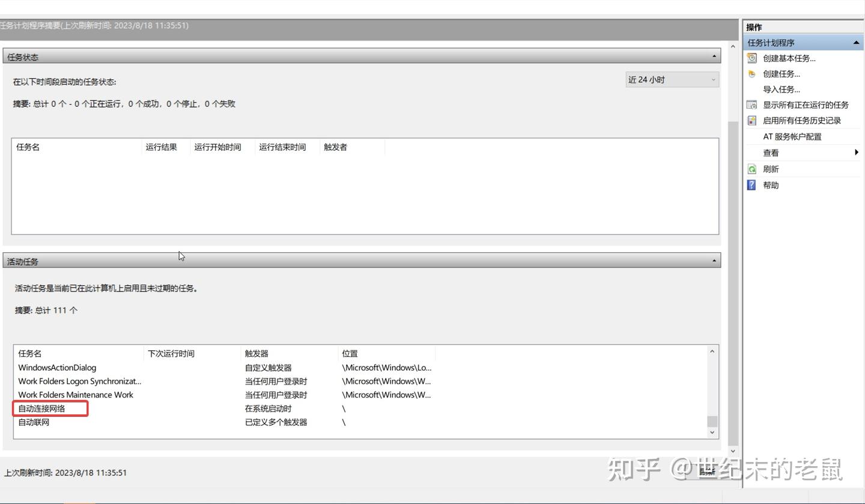This screenshot has width=865, height=504.
Task: Click the 启用所有任务历史记录 notebook icon
Action: pyautogui.click(x=751, y=120)
